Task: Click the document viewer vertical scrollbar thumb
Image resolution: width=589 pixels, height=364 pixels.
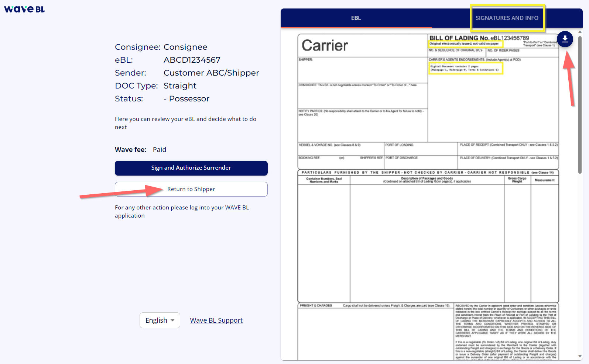Action: point(580,103)
